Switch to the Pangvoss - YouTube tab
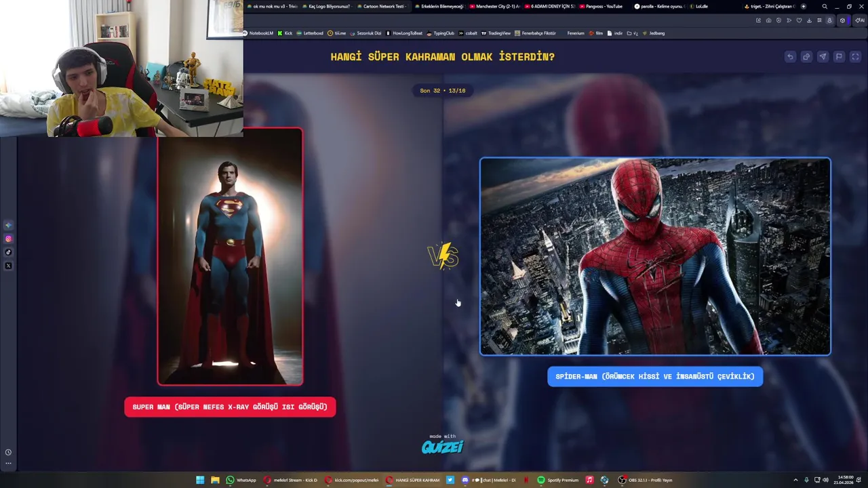 (x=601, y=6)
